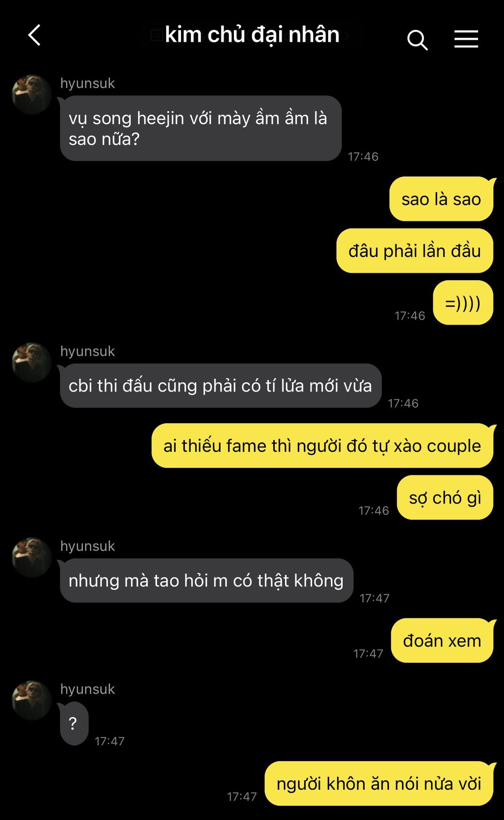Open the hamburger menu icon
Image resolution: width=504 pixels, height=820 pixels.
(466, 39)
